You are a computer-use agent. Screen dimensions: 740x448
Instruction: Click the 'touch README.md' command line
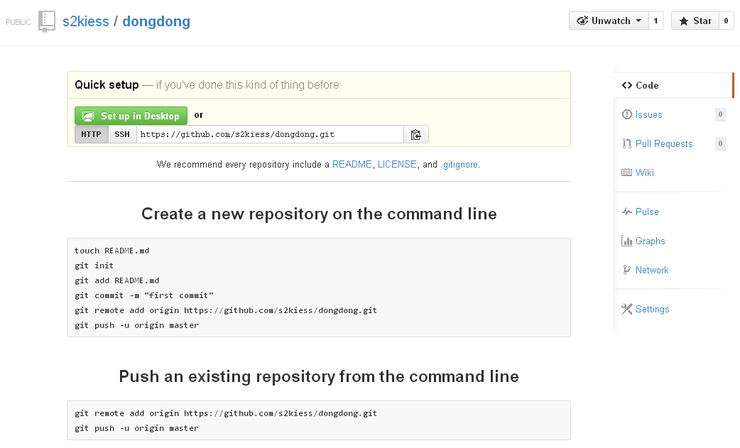(x=112, y=251)
